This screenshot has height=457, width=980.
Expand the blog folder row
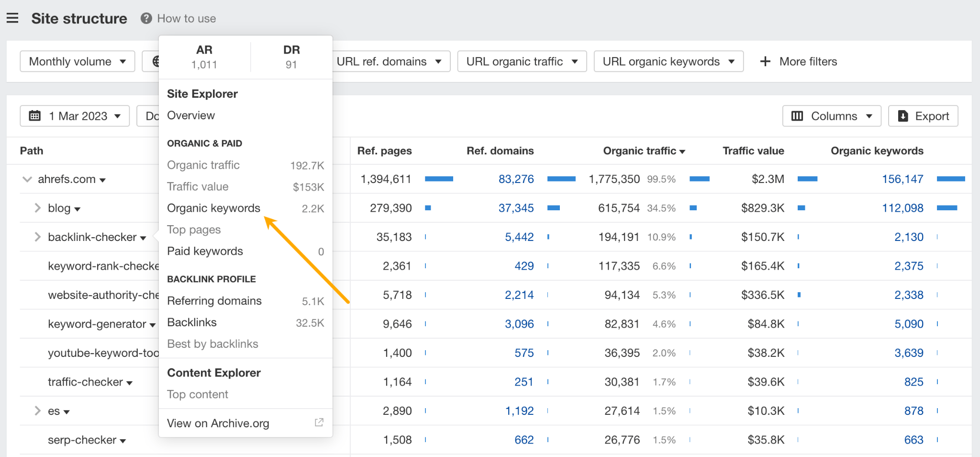coord(37,208)
